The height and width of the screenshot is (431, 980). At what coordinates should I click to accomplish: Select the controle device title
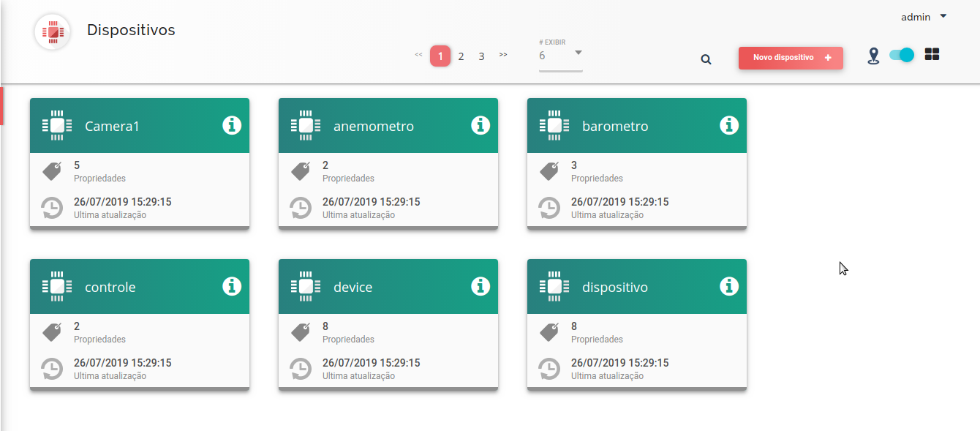[x=110, y=287]
